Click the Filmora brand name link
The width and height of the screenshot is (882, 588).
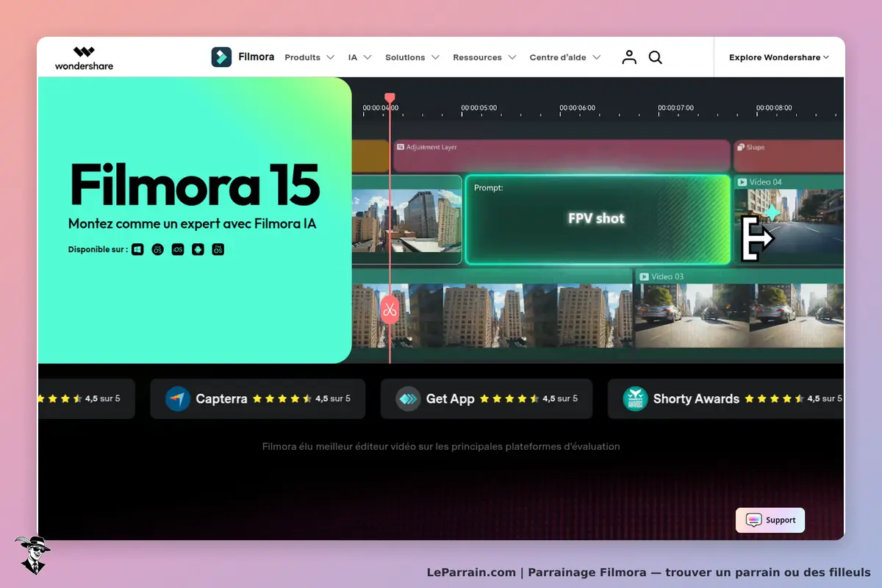(257, 57)
